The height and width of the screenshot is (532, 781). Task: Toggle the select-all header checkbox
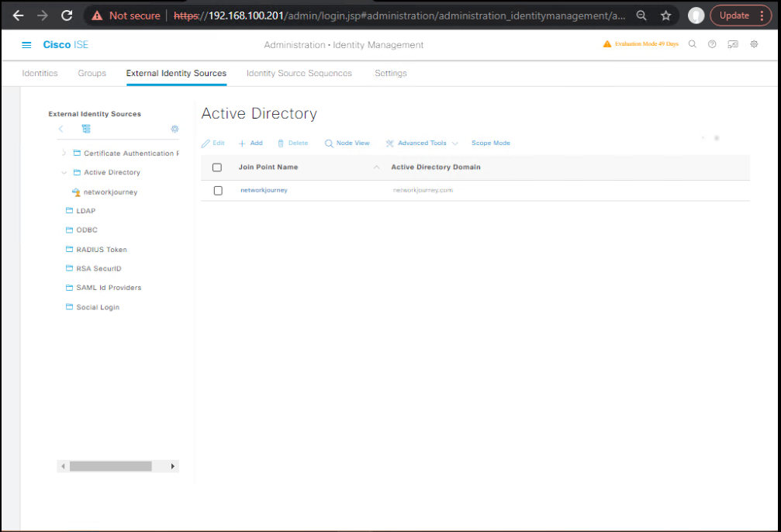pyautogui.click(x=217, y=168)
